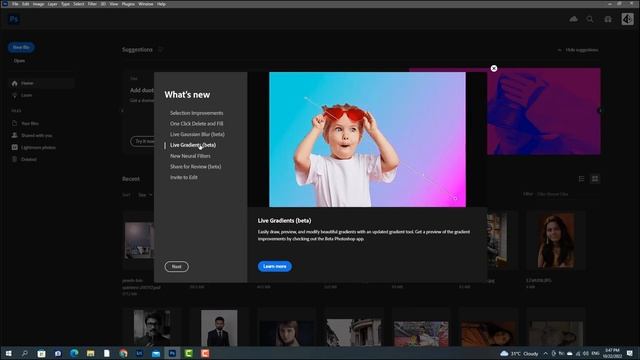Open Lightroom photos in sidebar
This screenshot has height=360, width=640.
(38, 147)
